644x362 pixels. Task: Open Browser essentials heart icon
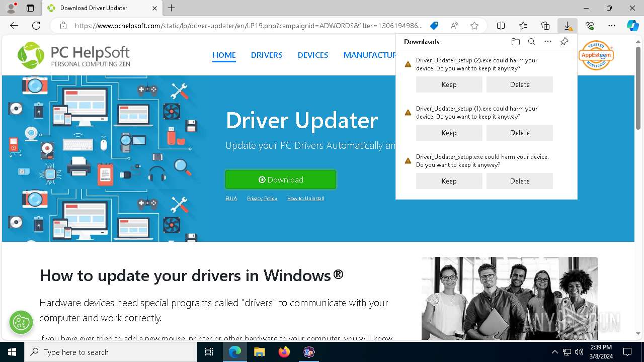click(590, 26)
